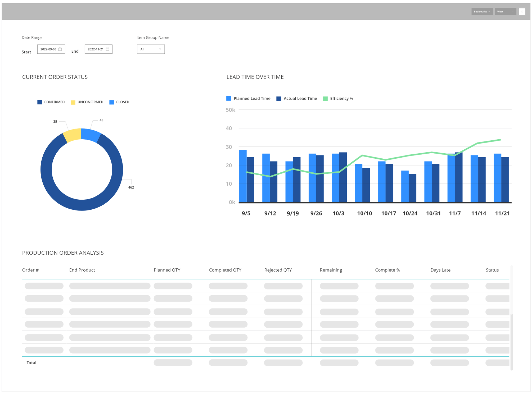Sort table by the Days Late column

(x=440, y=270)
